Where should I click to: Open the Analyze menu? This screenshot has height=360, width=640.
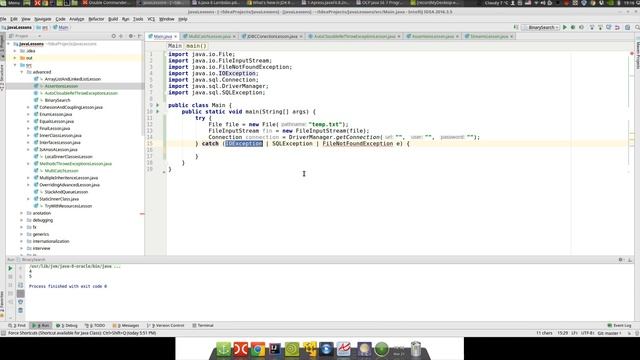click(76, 19)
